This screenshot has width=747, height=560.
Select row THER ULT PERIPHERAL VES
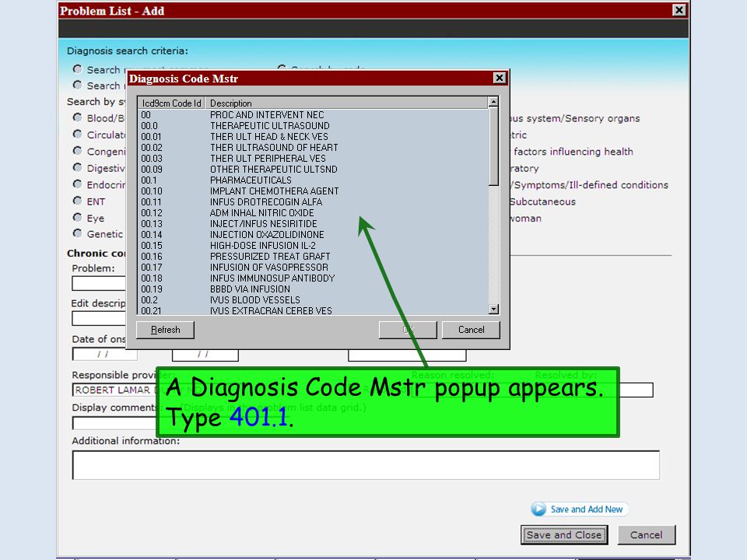click(313, 159)
